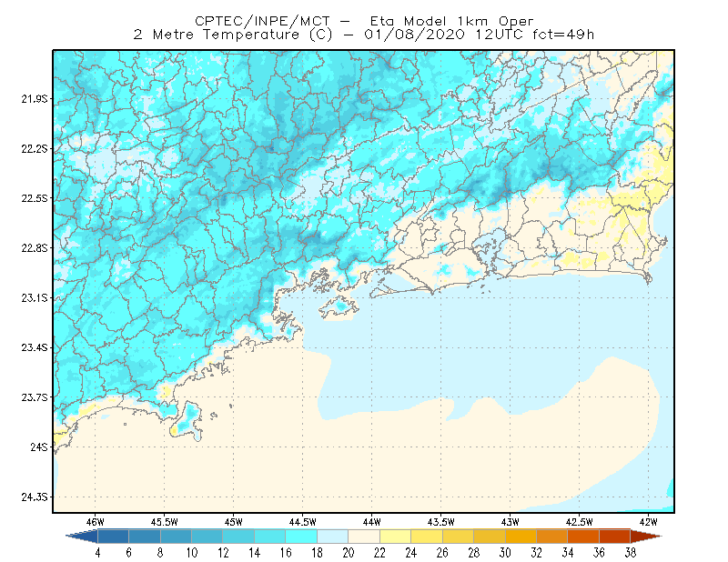Click the dark blue arrow at the colorbar's cold end

click(82, 537)
